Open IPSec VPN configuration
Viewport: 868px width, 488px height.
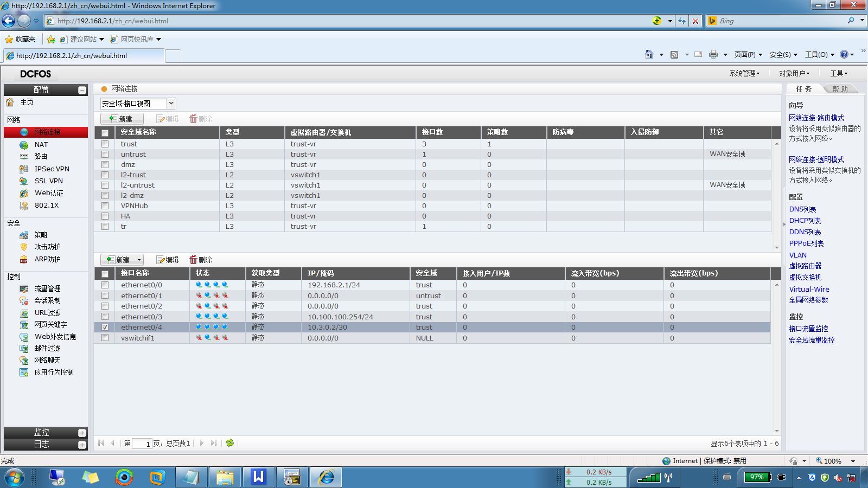pyautogui.click(x=52, y=169)
